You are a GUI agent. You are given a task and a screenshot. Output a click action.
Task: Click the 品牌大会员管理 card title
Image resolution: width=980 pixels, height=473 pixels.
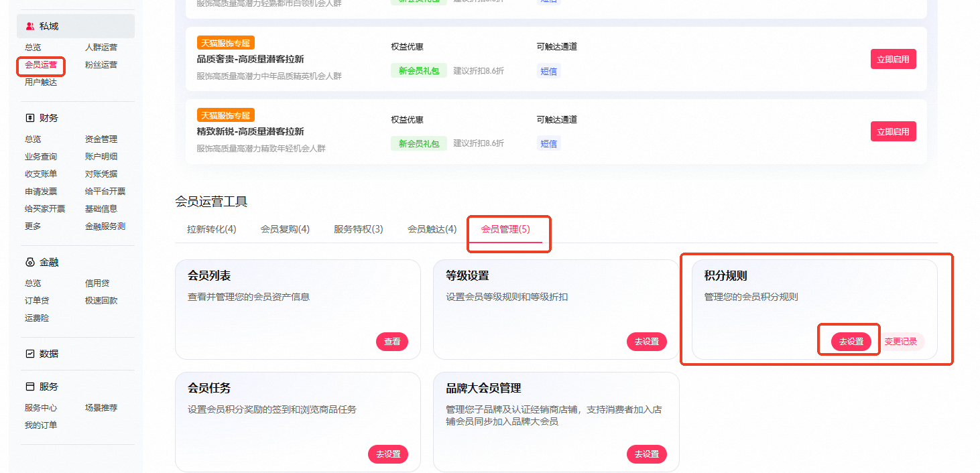click(483, 389)
